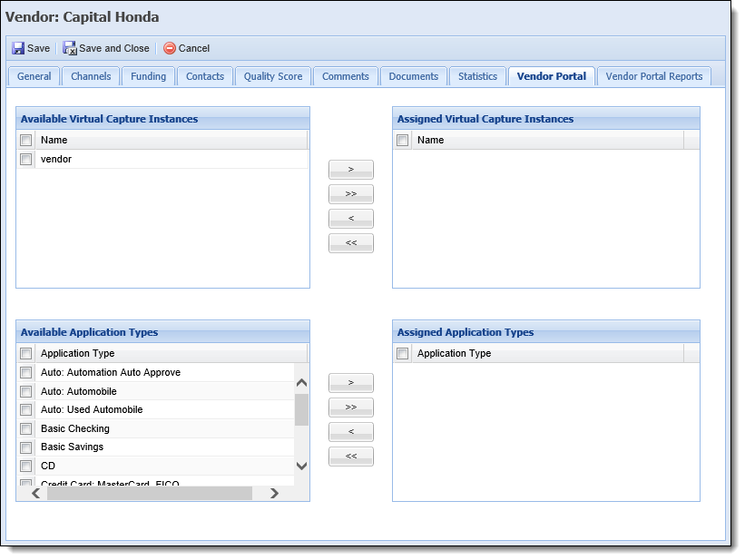Screen dimensions: 745x560
Task: Click Application Type header in Assigned Application Types
Action: [548, 354]
